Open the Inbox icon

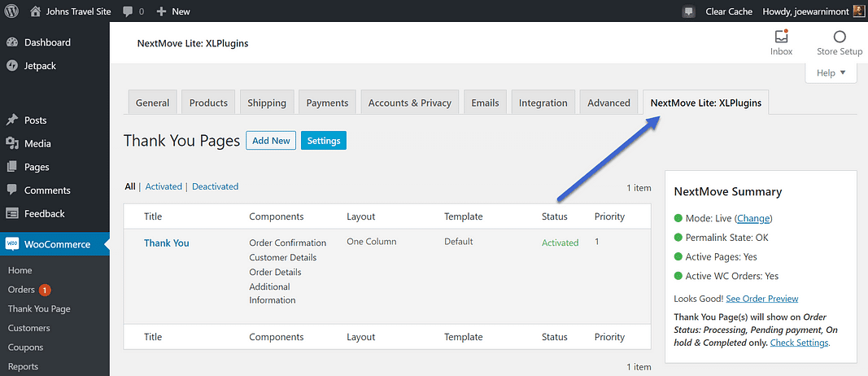[781, 37]
